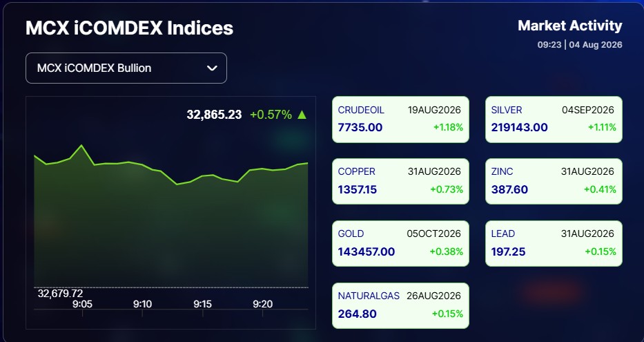The height and width of the screenshot is (342, 644).
Task: Open the LEAD commodity card
Action: [554, 243]
